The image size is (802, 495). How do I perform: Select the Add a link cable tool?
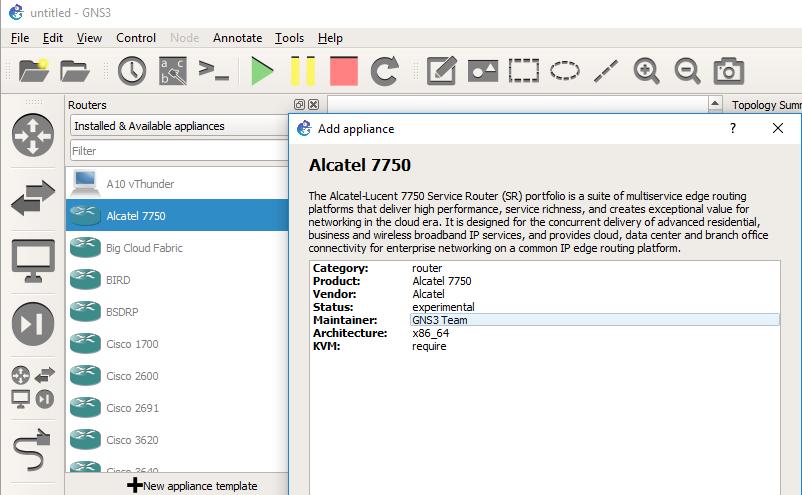tap(33, 450)
